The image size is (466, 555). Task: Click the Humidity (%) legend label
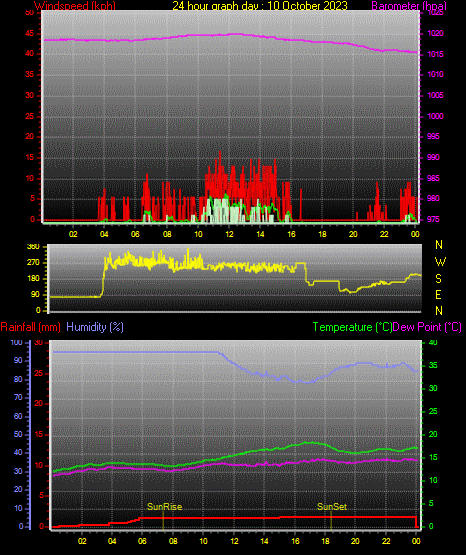pyautogui.click(x=95, y=327)
